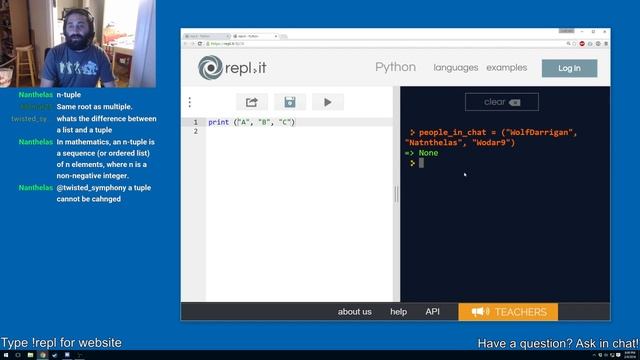640x360 pixels.
Task: Click the 'Type !repl for website' caption
Action: (x=61, y=342)
